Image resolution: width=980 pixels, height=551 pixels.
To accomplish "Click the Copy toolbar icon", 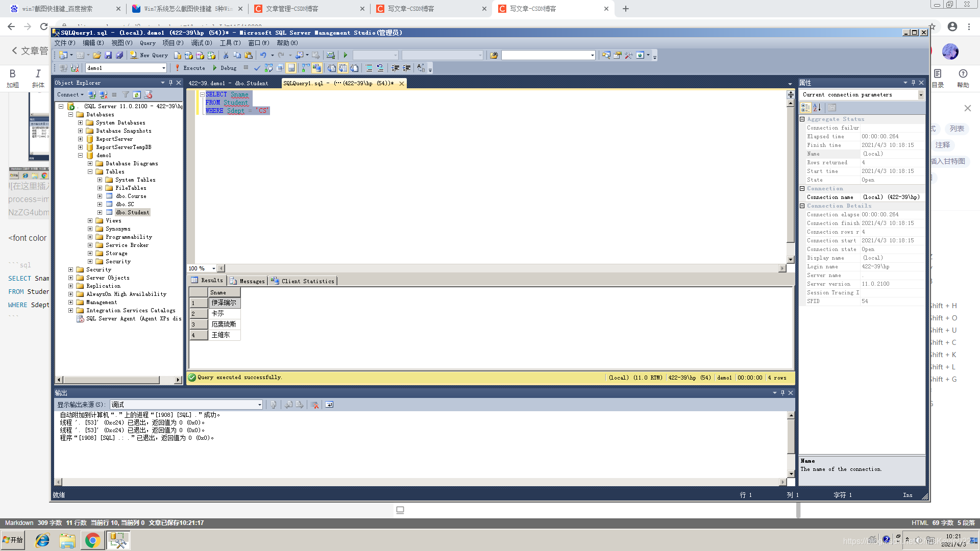I will coord(237,55).
